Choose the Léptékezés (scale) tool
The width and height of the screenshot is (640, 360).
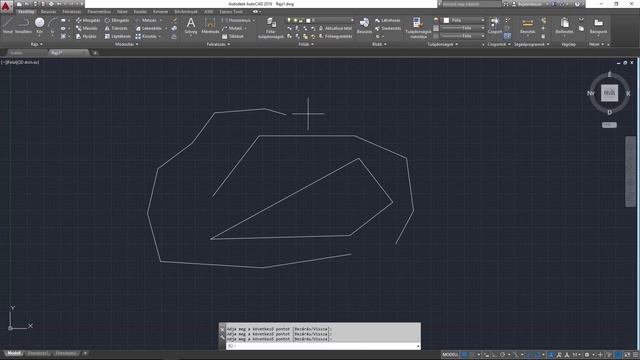coord(118,36)
